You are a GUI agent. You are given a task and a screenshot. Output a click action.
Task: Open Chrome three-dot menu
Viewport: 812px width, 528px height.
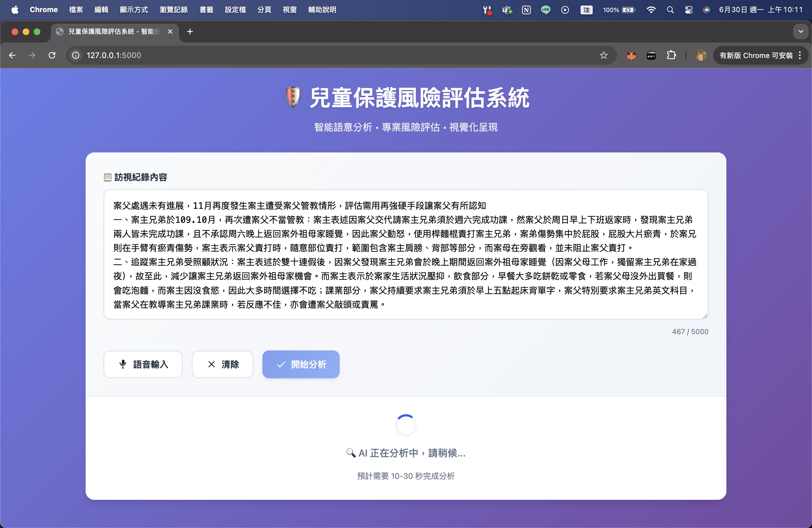800,55
